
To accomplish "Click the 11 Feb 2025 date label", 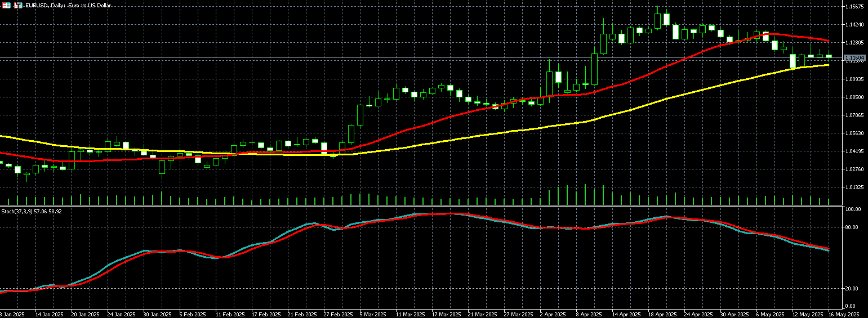I will 230,314.
